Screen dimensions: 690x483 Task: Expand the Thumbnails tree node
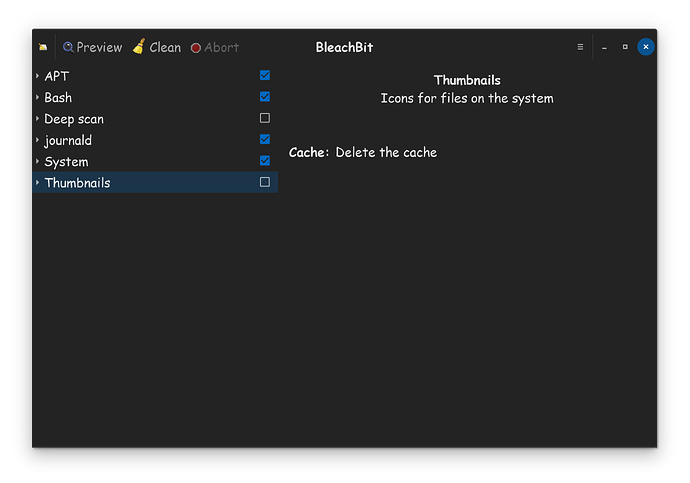click(x=37, y=182)
